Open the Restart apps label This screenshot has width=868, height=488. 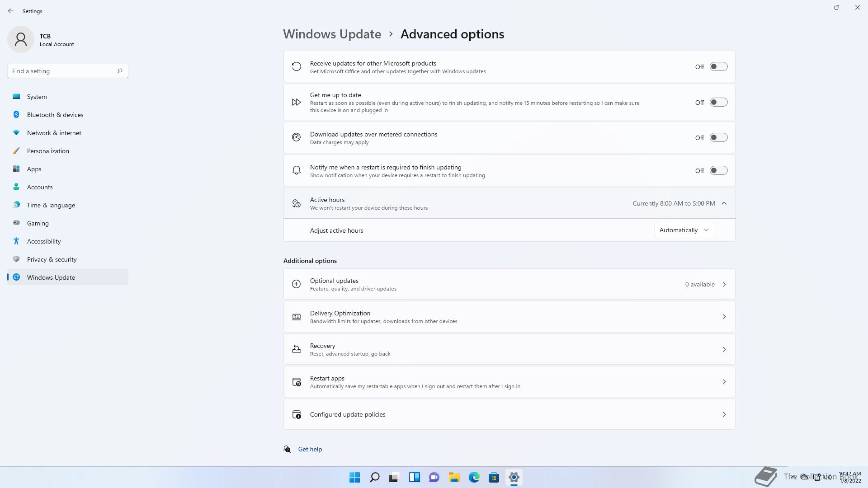click(327, 378)
